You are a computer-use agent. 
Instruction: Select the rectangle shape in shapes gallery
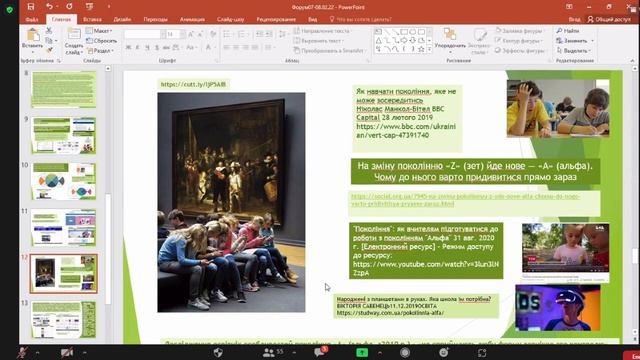(x=404, y=31)
